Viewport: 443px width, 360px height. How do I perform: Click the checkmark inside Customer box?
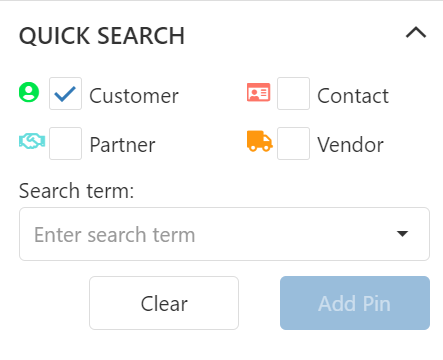65,94
